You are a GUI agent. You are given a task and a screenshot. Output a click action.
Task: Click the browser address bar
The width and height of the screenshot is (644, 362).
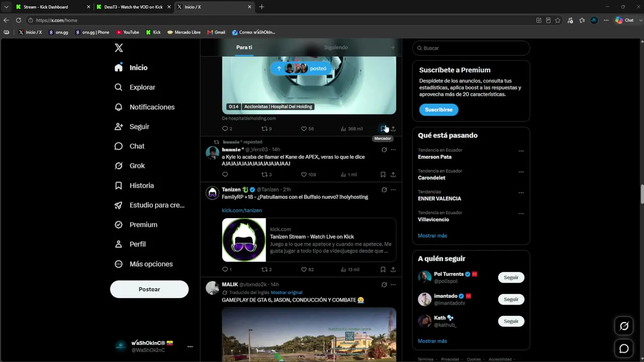tap(282, 20)
